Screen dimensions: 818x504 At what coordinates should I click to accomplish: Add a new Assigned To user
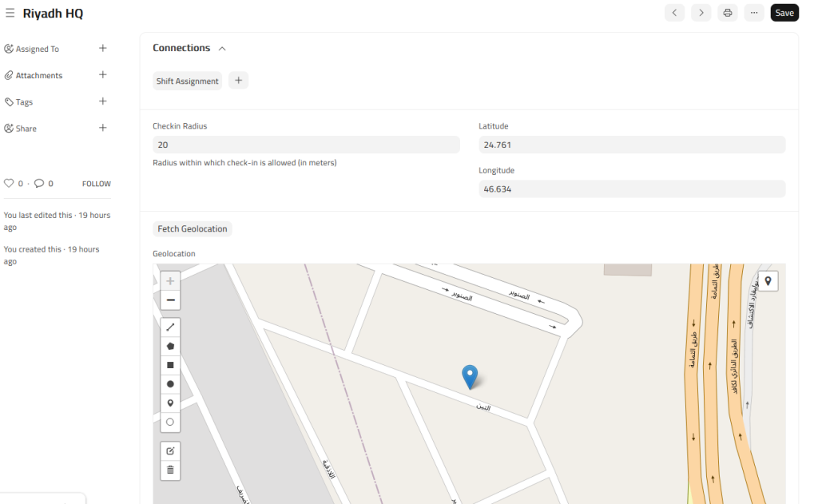pos(102,49)
